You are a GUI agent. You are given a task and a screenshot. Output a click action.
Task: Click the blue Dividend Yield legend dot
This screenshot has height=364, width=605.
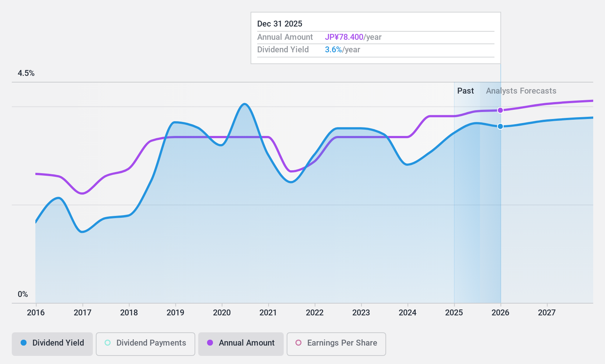pos(24,343)
